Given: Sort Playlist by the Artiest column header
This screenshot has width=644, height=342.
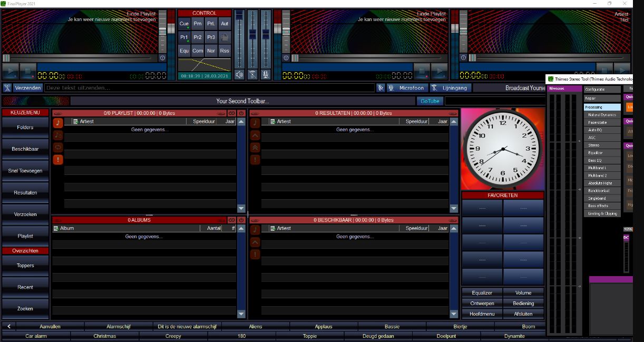Looking at the screenshot, I should 129,121.
